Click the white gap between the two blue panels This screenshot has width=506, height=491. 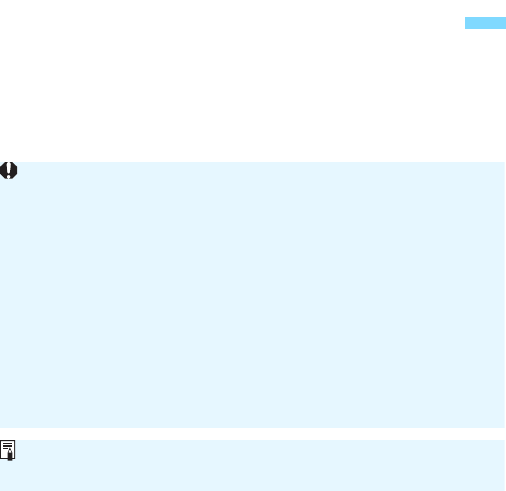pos(252,434)
